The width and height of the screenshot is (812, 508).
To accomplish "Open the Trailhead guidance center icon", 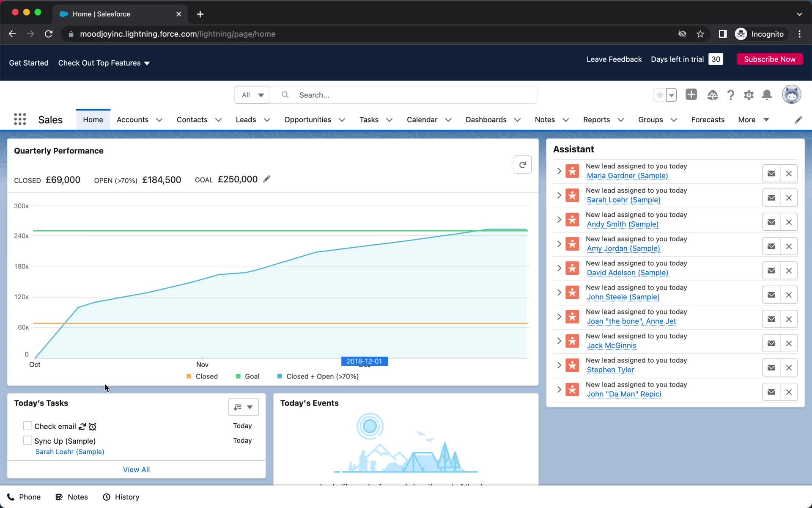I will pos(712,95).
